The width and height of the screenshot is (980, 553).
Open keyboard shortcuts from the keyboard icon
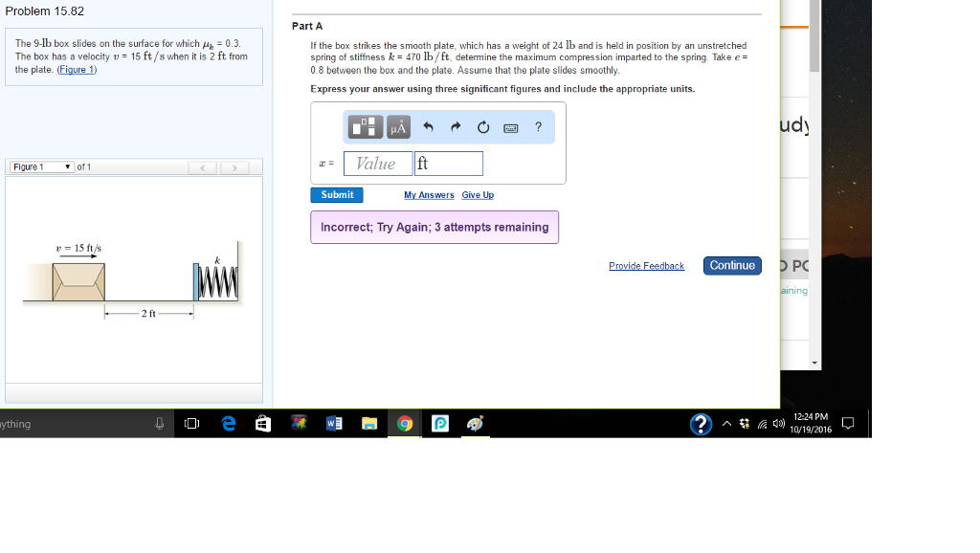(x=510, y=126)
